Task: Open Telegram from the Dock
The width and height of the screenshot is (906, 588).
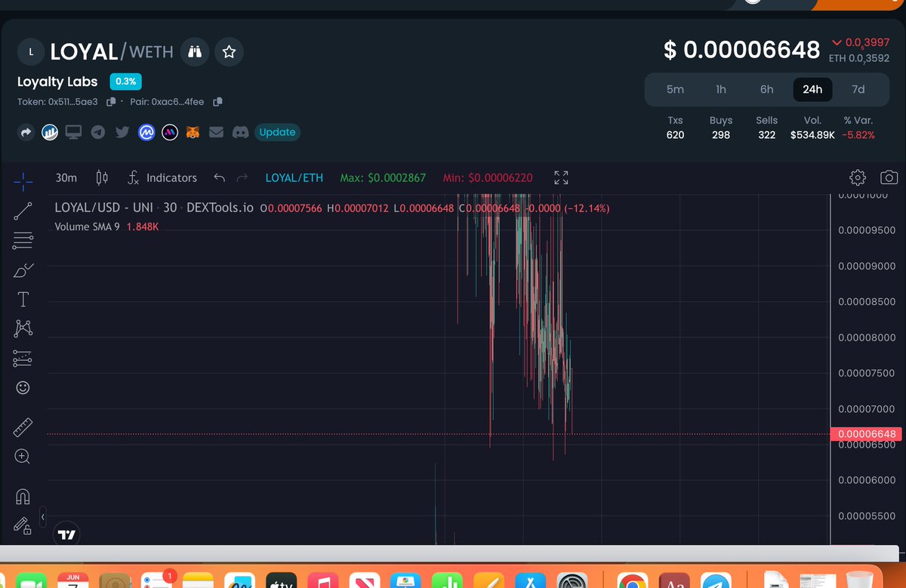Action: pos(715,581)
